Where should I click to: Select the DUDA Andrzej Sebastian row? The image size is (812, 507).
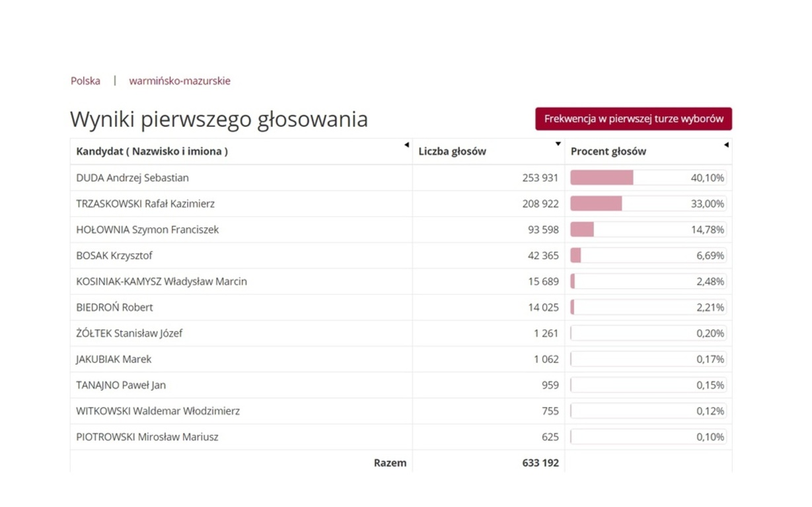click(132, 178)
